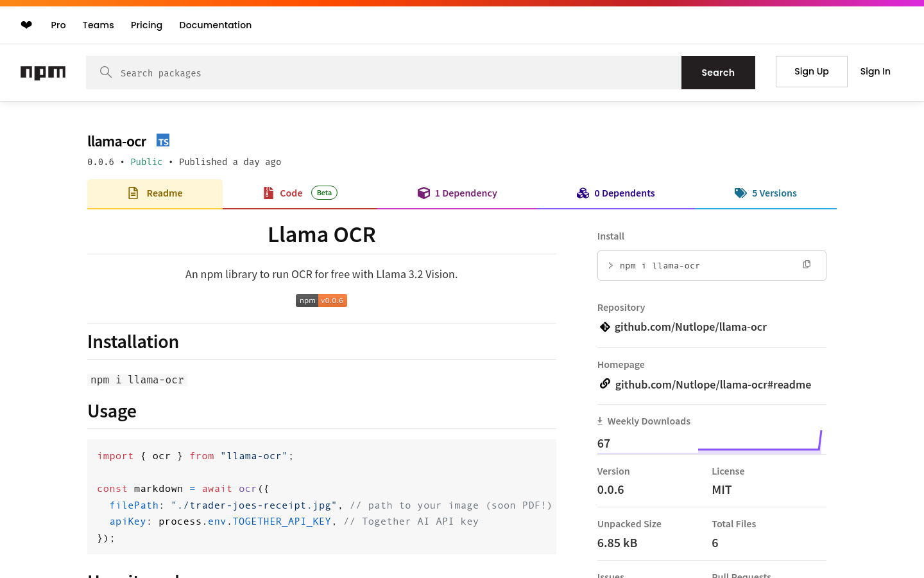
Task: Click the Dependency cube icon
Action: coord(424,193)
